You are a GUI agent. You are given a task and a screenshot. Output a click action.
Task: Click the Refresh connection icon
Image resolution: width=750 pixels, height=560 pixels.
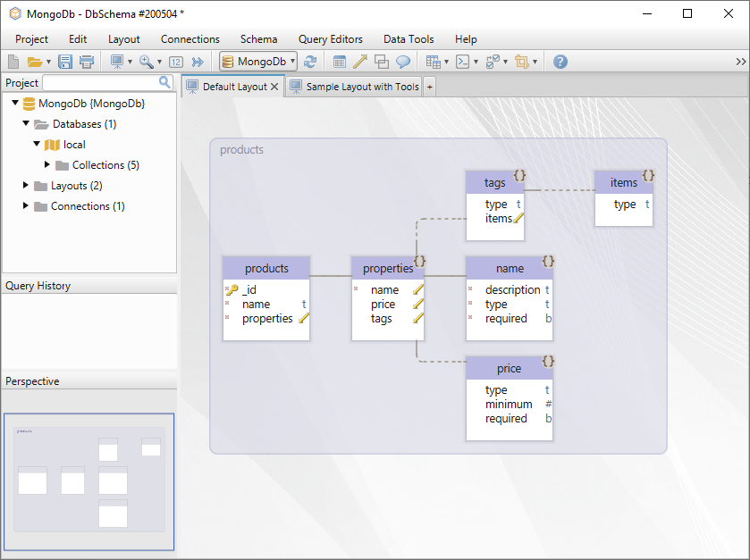[x=311, y=61]
